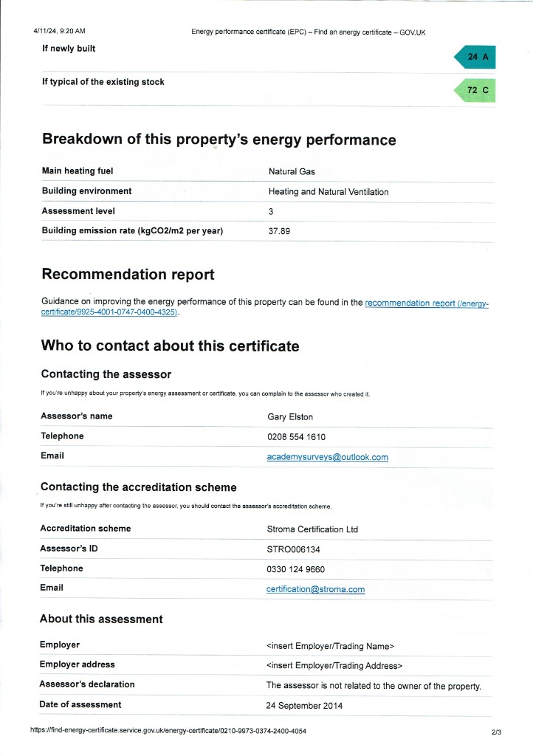Click the 24 September 2014 assessment date
This screenshot has height=756, width=533.
tap(304, 705)
